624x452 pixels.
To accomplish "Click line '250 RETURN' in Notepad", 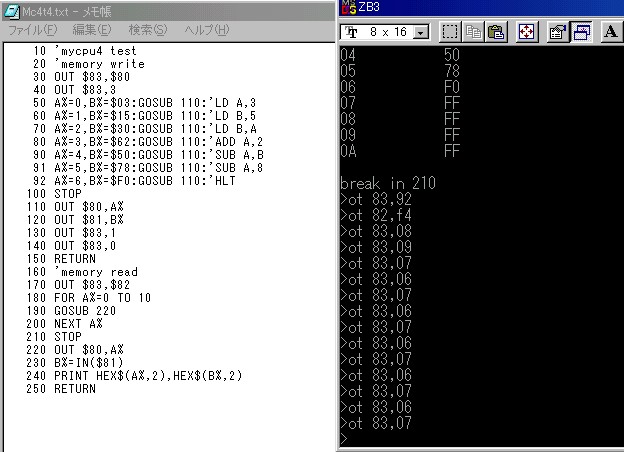I will point(61,389).
